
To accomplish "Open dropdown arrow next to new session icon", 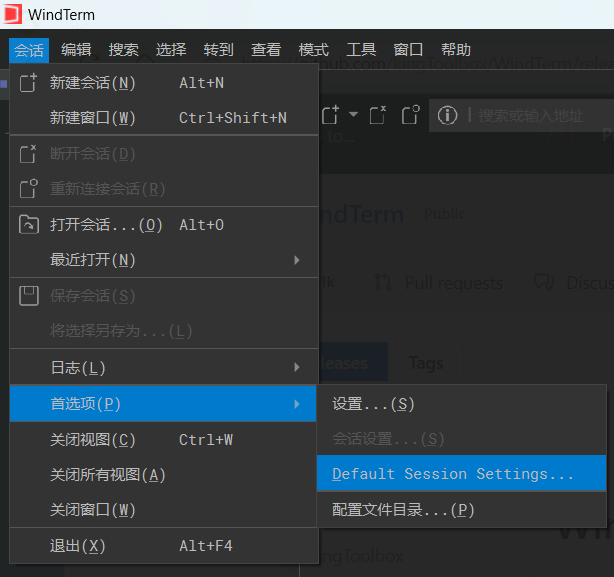I will [x=353, y=115].
